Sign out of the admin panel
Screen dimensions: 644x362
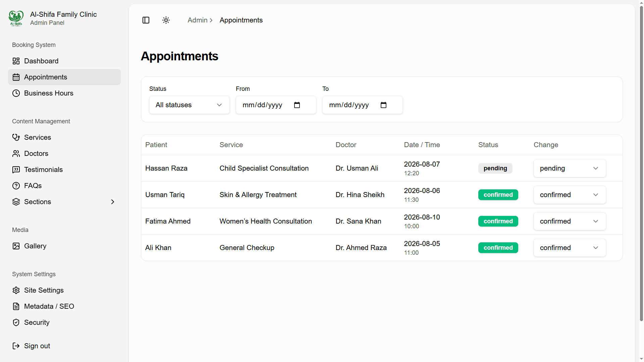tap(64, 346)
